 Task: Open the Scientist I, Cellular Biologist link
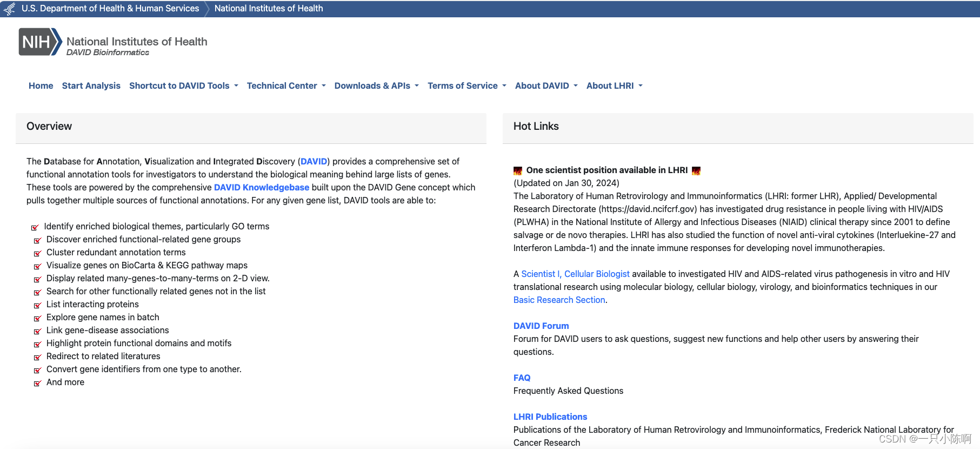(x=576, y=274)
